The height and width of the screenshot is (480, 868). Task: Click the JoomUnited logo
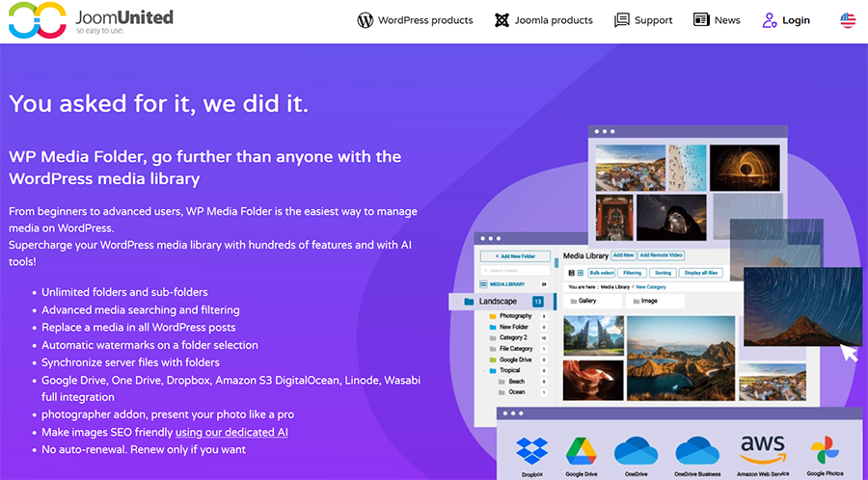pyautogui.click(x=91, y=20)
